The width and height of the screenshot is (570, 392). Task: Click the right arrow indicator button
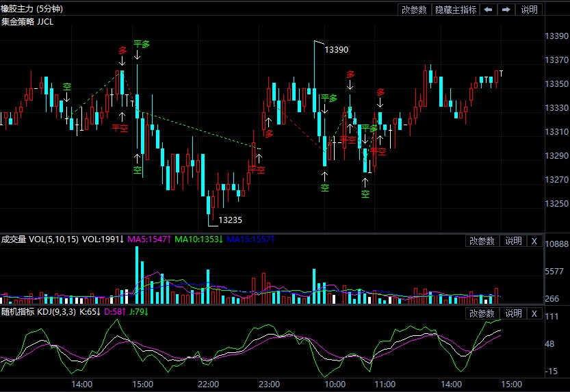click(x=506, y=10)
